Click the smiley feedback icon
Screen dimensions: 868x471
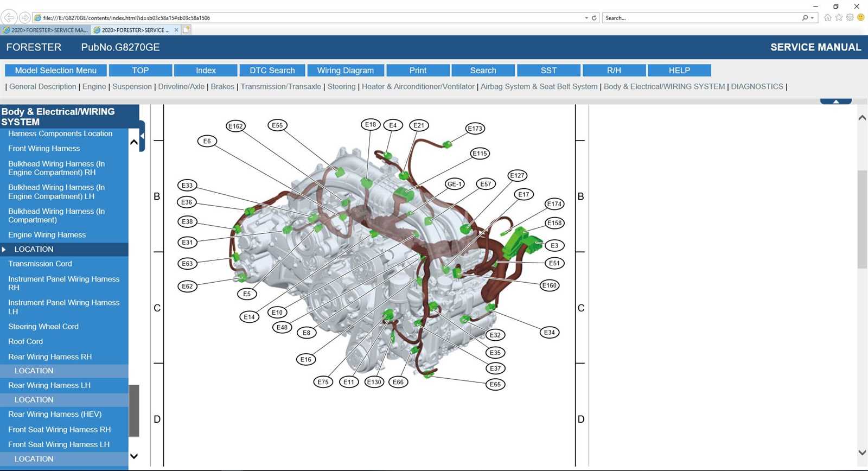click(x=860, y=17)
